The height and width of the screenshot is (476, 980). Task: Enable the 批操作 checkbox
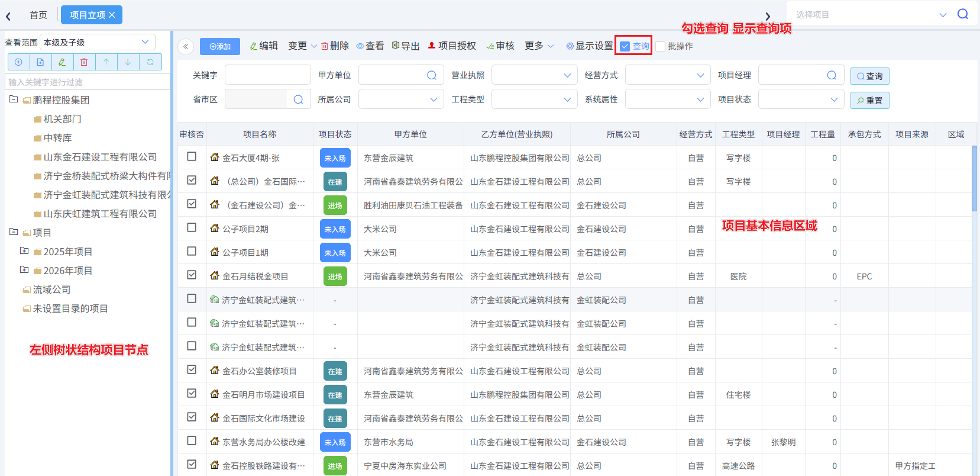pos(661,46)
